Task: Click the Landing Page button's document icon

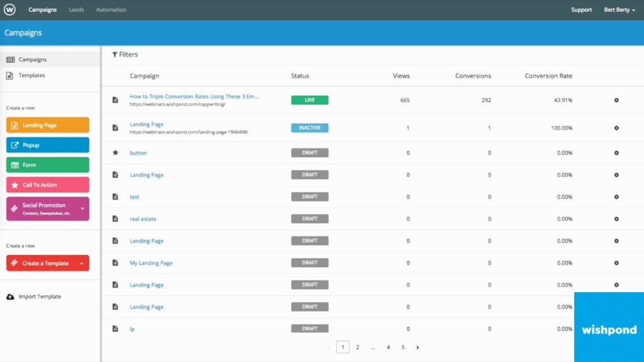Action: tap(14, 125)
